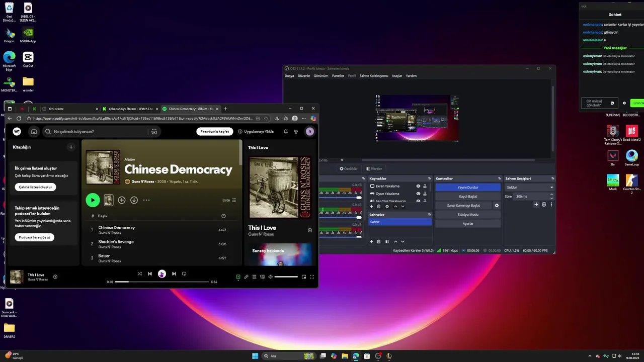Image resolution: width=644 pixels, height=362 pixels.
Task: Undock the Sahneler panel
Action: coord(430,215)
